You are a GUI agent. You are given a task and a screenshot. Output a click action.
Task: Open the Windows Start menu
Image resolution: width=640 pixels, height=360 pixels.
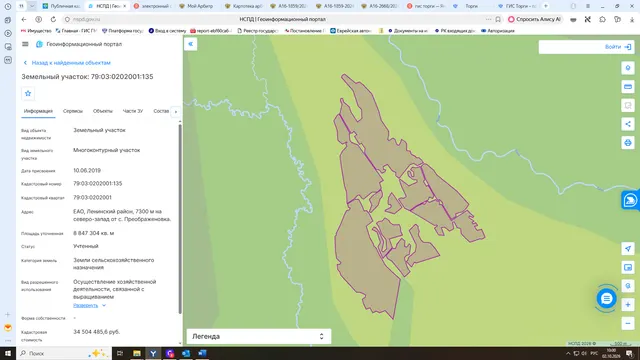pos(8,353)
